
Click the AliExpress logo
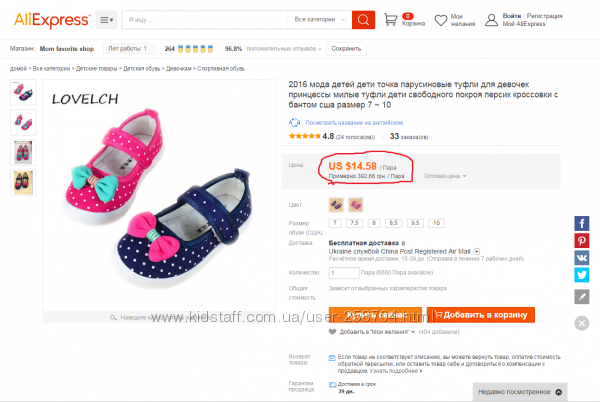coord(46,19)
